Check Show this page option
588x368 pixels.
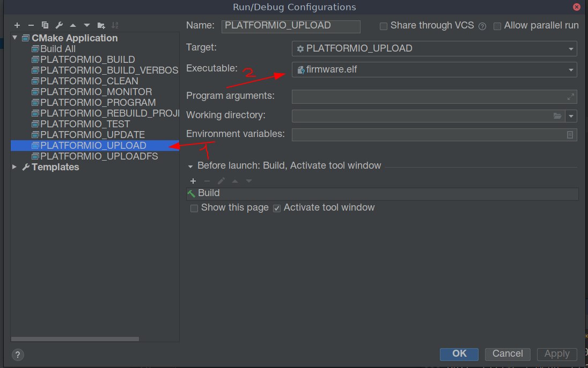tap(194, 208)
